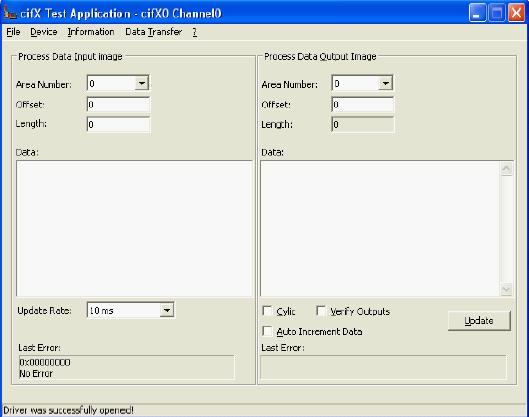Click the Input Image Length field
The height and width of the screenshot is (417, 529).
[118, 124]
